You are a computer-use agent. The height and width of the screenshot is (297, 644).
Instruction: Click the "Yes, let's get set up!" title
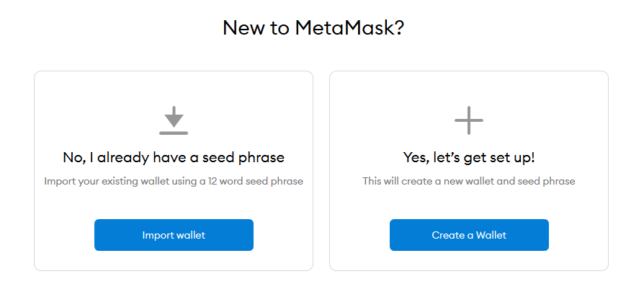point(469,157)
